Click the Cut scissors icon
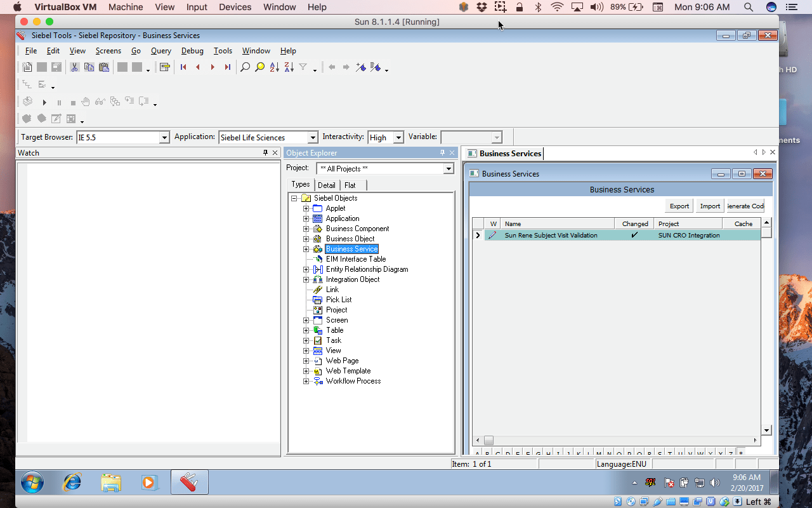 pos(74,67)
